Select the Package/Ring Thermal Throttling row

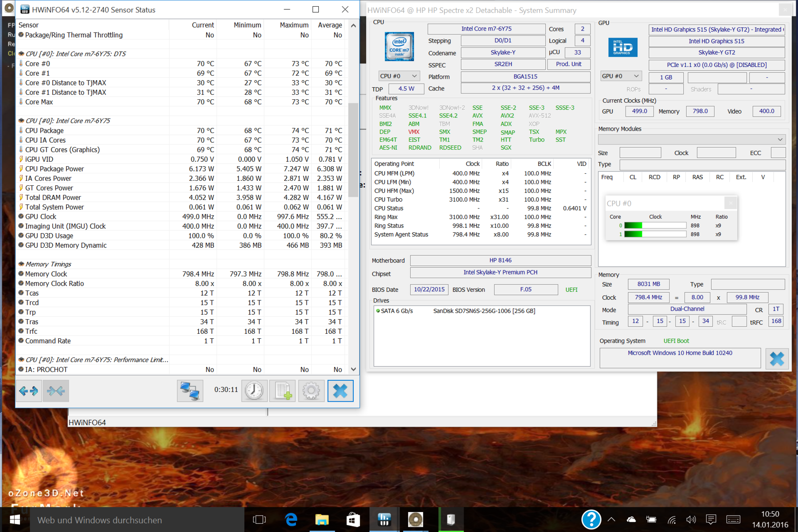pyautogui.click(x=181, y=35)
